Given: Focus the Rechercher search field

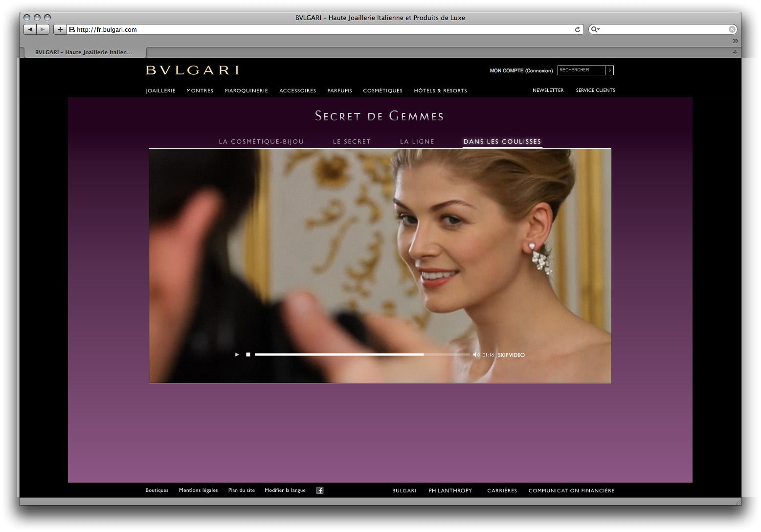Looking at the screenshot, I should click(581, 70).
